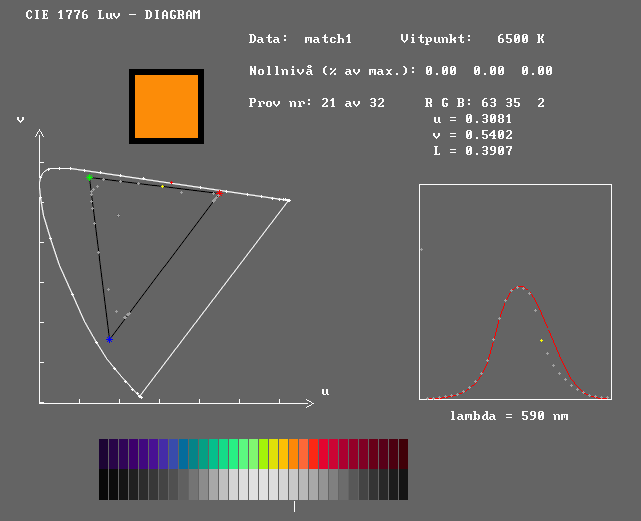
Task: Click the "Vitpunkt: 6500 K" white point value
Action: 472,39
